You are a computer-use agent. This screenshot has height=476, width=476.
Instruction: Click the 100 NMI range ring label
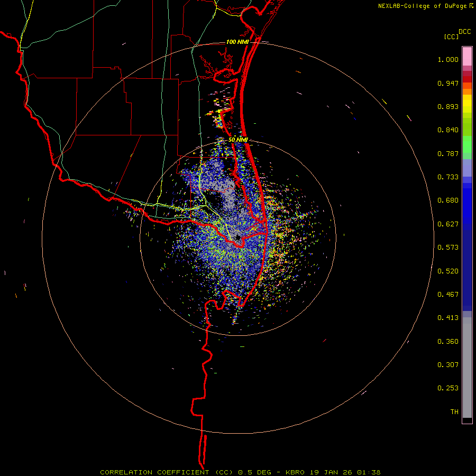tap(237, 42)
